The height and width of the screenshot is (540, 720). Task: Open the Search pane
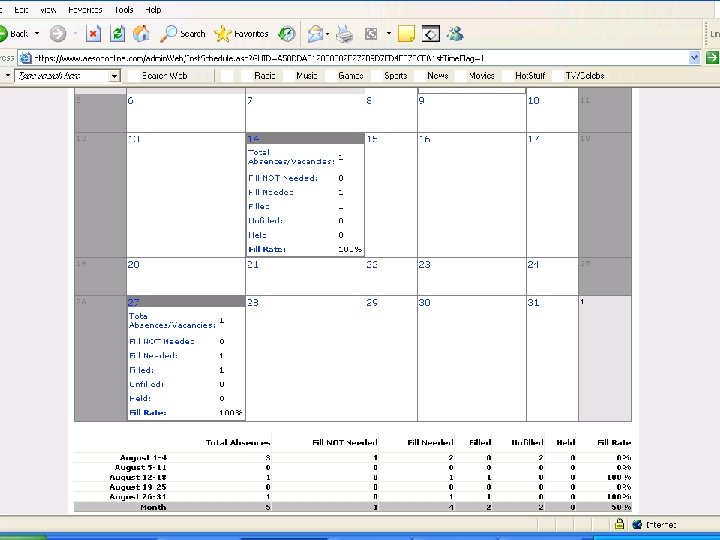click(183, 33)
